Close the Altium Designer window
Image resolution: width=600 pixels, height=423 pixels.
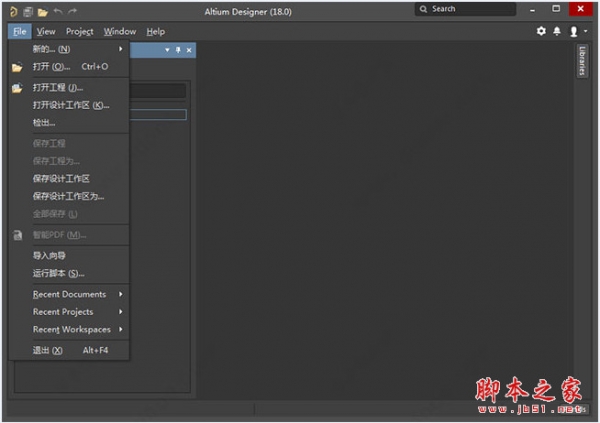pos(581,9)
